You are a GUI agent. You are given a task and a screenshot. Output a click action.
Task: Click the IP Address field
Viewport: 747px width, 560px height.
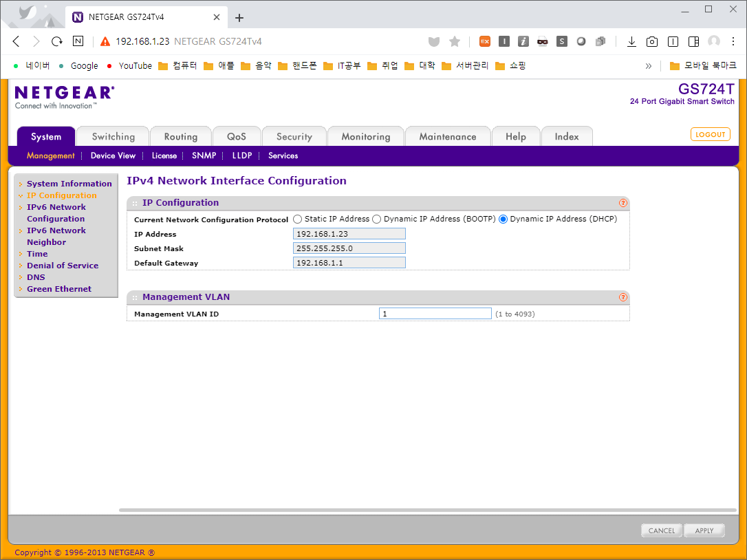pos(349,233)
